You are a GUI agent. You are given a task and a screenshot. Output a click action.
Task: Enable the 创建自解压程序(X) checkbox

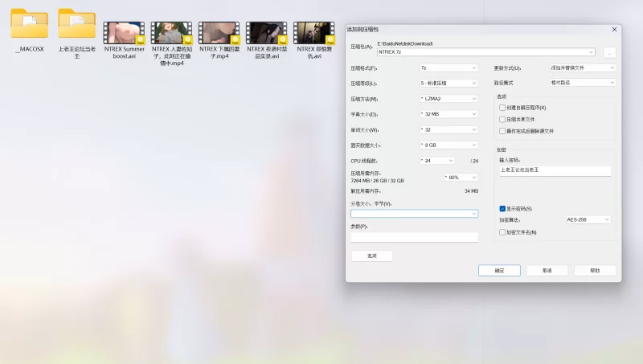point(502,108)
